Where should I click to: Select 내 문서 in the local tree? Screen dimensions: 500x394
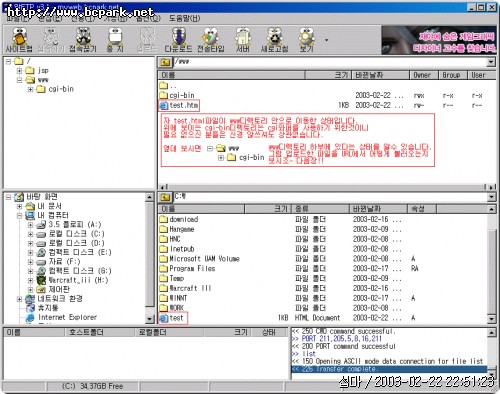pyautogui.click(x=49, y=206)
